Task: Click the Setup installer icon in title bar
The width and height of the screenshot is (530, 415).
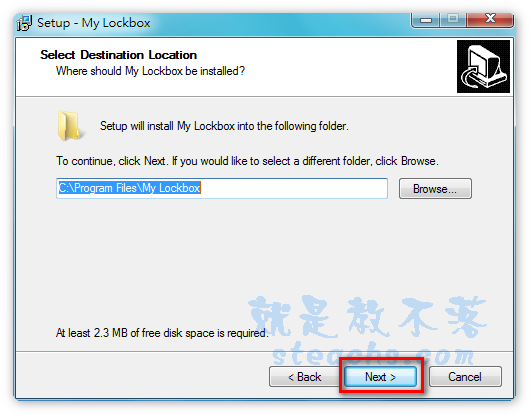Action: [25, 23]
